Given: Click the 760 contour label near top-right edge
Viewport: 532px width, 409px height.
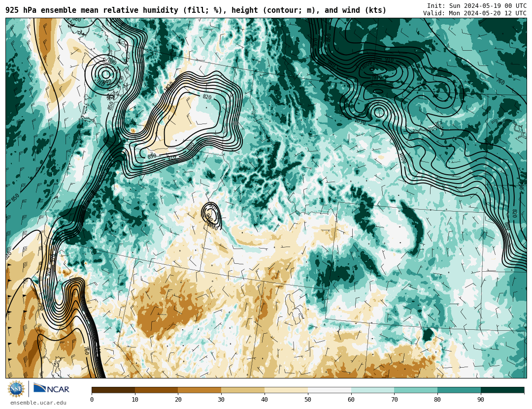Looking at the screenshot, I should (500, 81).
